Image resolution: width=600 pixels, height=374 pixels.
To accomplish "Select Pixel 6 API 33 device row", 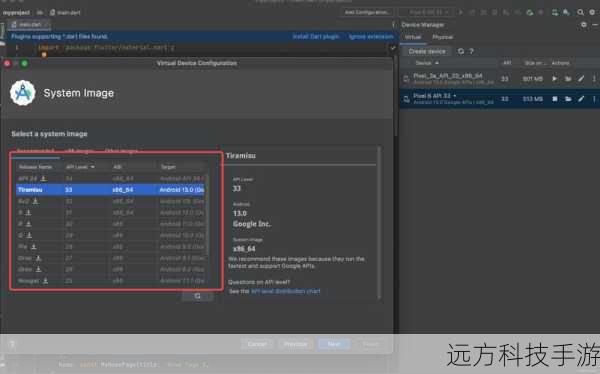I will pos(499,99).
